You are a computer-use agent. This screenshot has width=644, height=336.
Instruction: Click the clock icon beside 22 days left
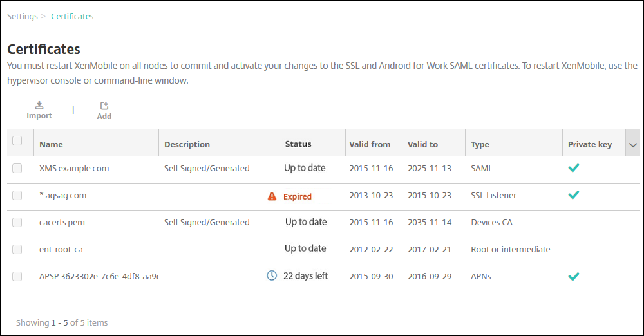272,275
